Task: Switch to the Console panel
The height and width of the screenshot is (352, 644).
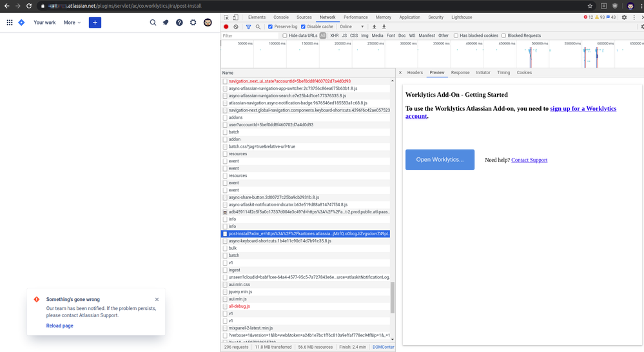Action: (x=281, y=17)
